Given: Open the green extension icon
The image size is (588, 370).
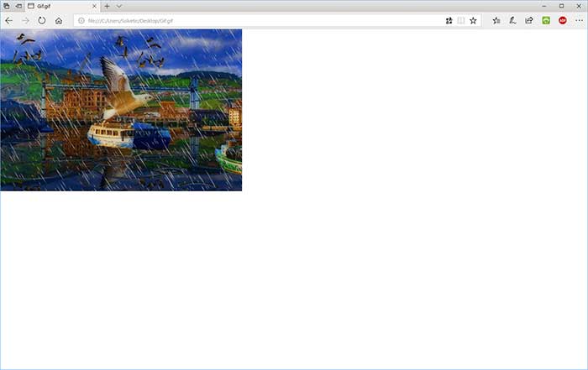Looking at the screenshot, I should coord(546,21).
